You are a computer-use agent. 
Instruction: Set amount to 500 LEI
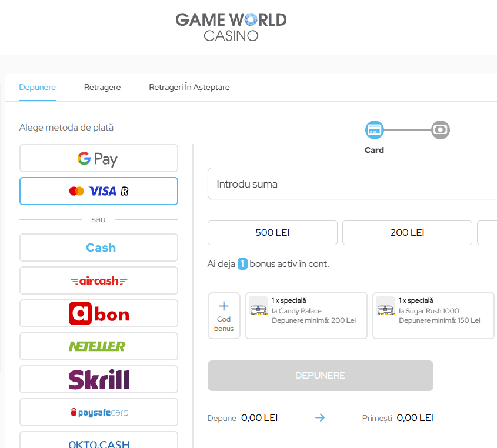[x=272, y=233]
